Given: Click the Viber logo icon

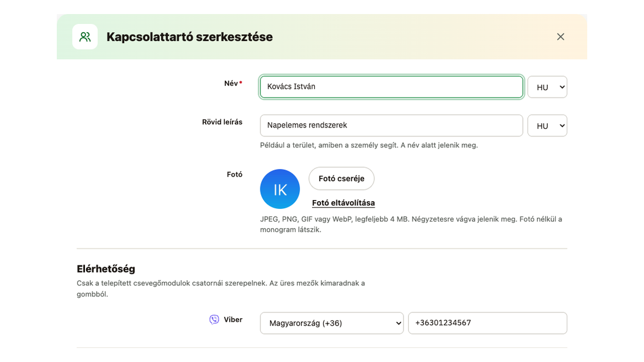Looking at the screenshot, I should tap(214, 320).
